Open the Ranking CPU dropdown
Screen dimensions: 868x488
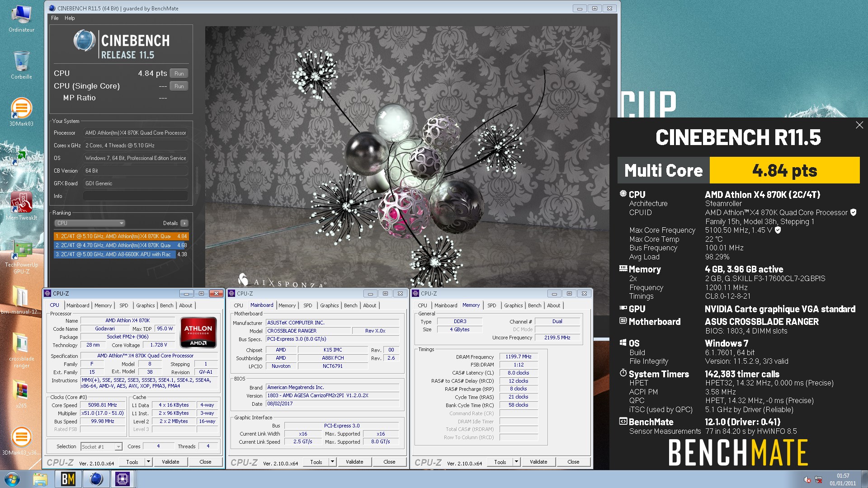tap(90, 223)
